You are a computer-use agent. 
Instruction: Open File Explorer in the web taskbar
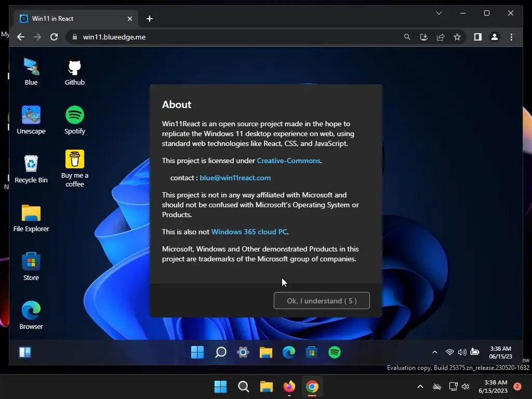click(266, 352)
